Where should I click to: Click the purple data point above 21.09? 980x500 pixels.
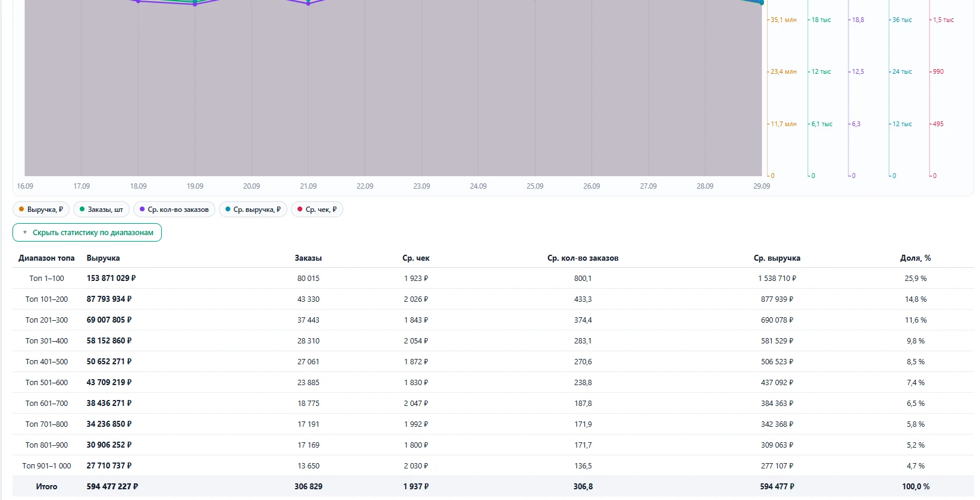point(308,4)
